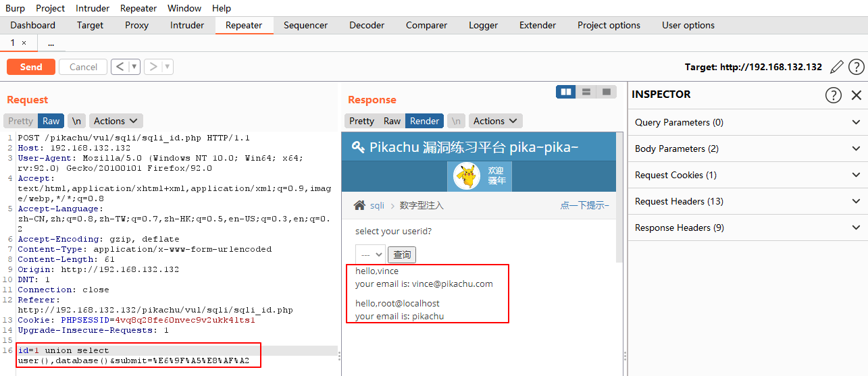This screenshot has width=868, height=376.
Task: Switch to combined tabbed layout
Action: (607, 92)
